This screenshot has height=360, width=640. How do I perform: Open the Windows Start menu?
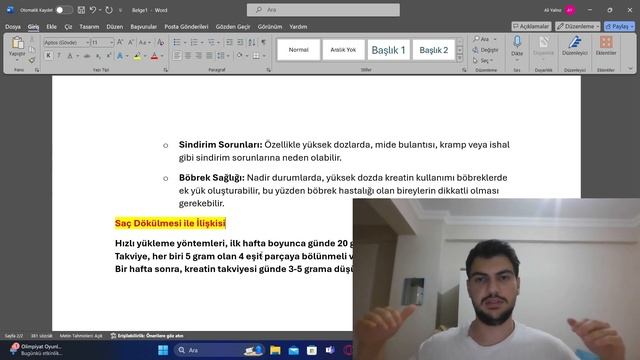coord(163,350)
